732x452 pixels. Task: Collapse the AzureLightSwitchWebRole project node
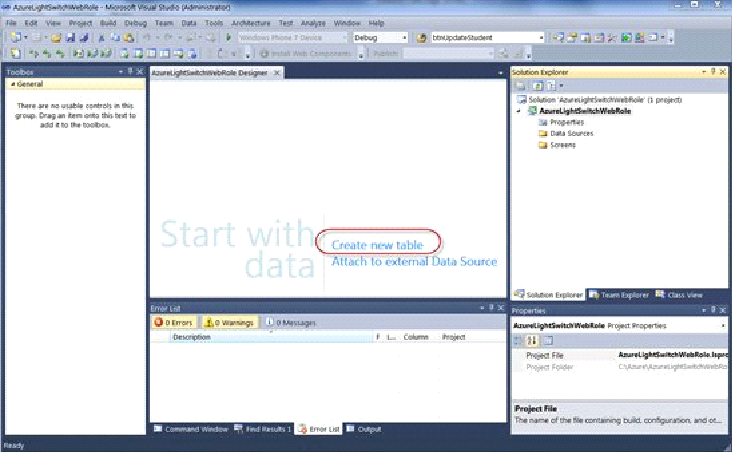coord(519,111)
